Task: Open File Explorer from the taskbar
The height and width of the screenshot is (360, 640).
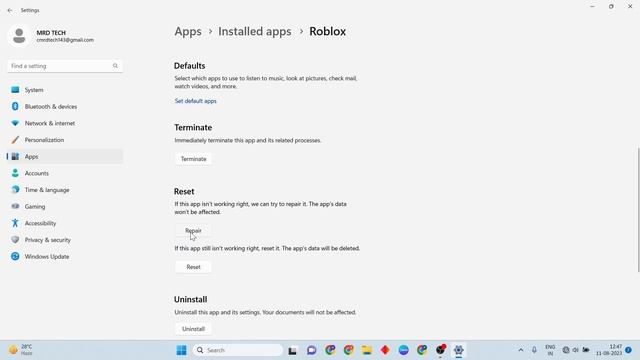Action: tap(367, 350)
